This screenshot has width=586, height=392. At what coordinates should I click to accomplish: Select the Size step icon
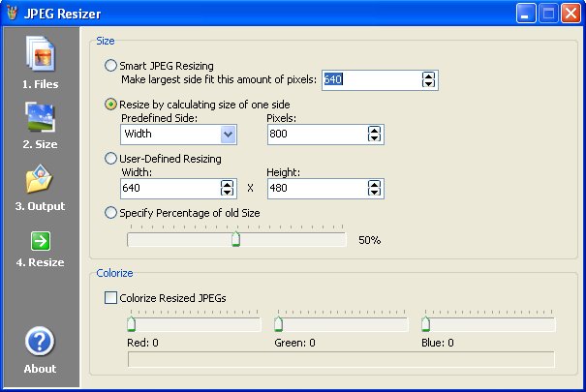click(40, 116)
